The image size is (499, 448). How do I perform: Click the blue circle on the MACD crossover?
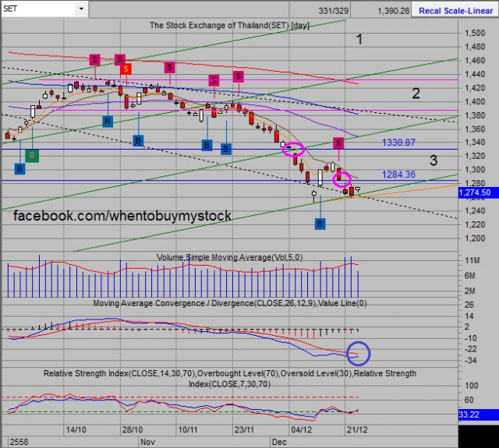358,353
